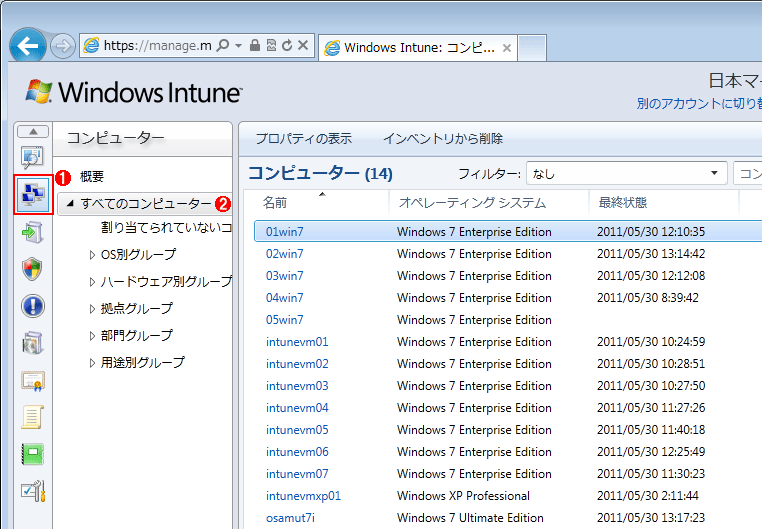
Task: Open the Updates workspace icon
Action: tap(33, 233)
